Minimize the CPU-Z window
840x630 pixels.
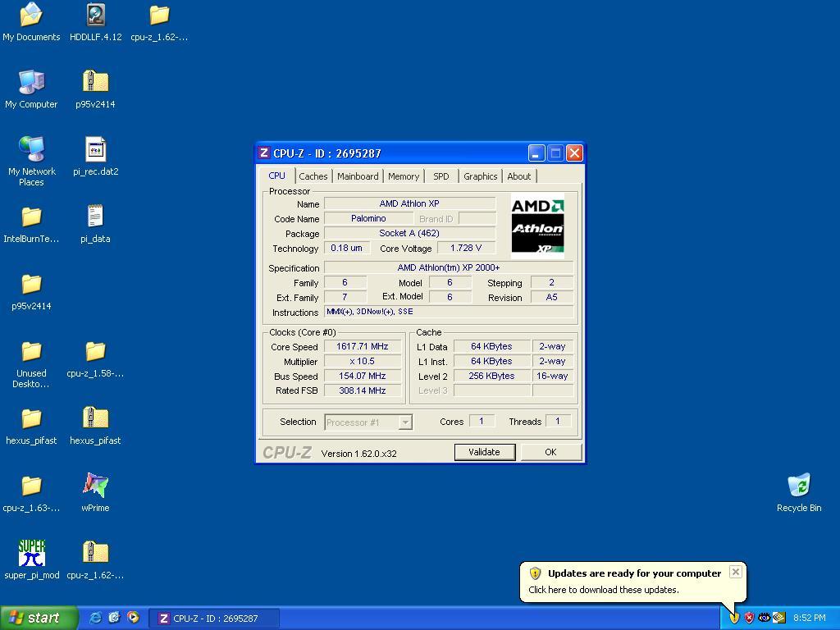point(536,153)
